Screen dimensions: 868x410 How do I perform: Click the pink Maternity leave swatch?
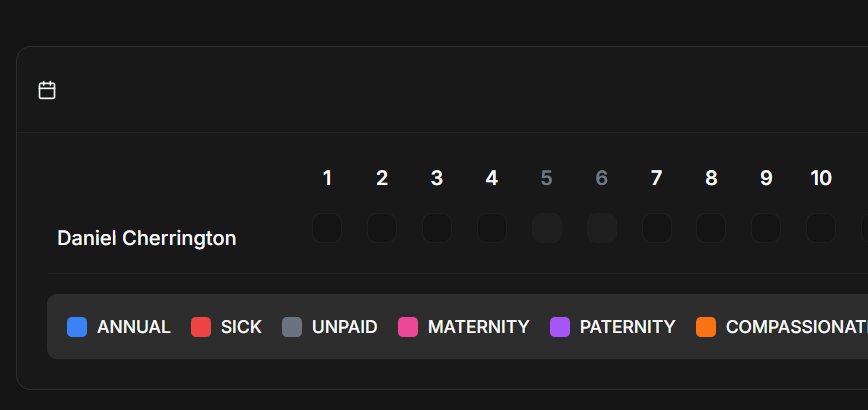408,327
